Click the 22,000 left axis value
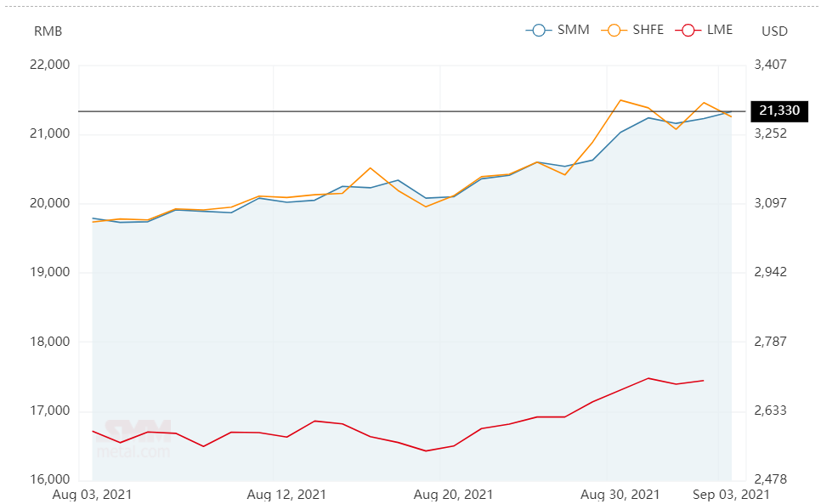Viewport: 821px width, 504px height. [x=50, y=65]
